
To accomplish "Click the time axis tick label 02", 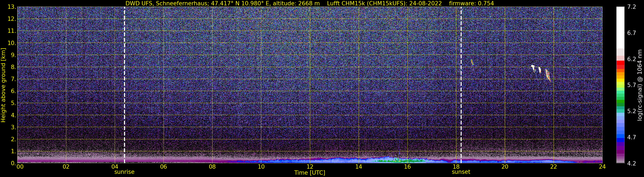I will pos(66,167).
